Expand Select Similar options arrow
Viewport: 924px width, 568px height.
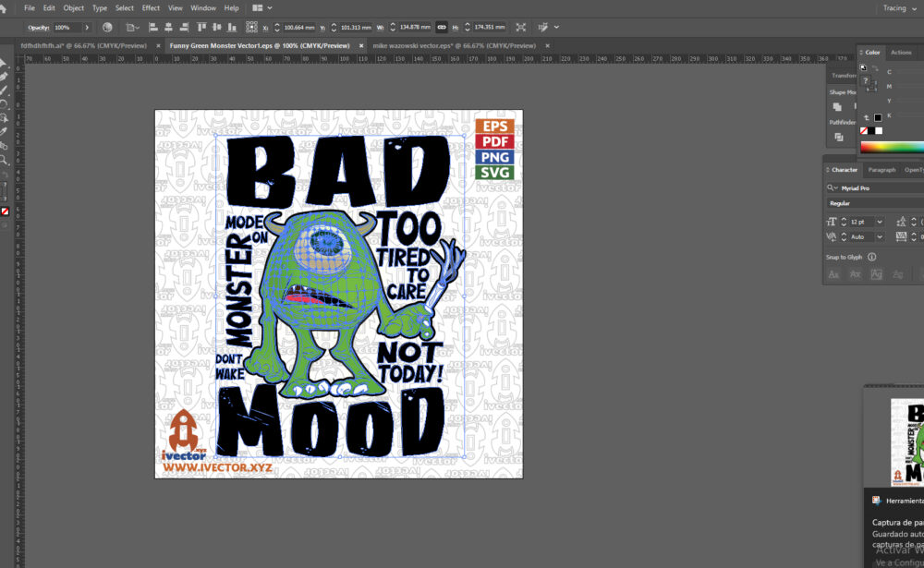(557, 27)
